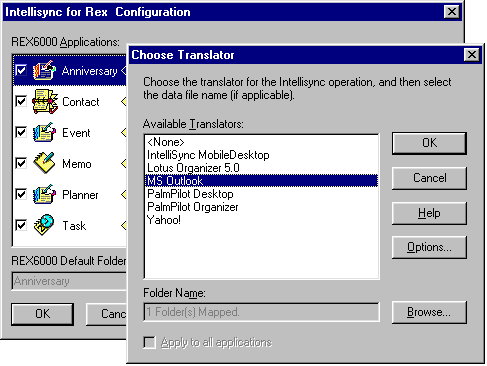Click the REX6000 Default Folder field
Image resolution: width=487 pixels, height=366 pixels.
[x=69, y=281]
